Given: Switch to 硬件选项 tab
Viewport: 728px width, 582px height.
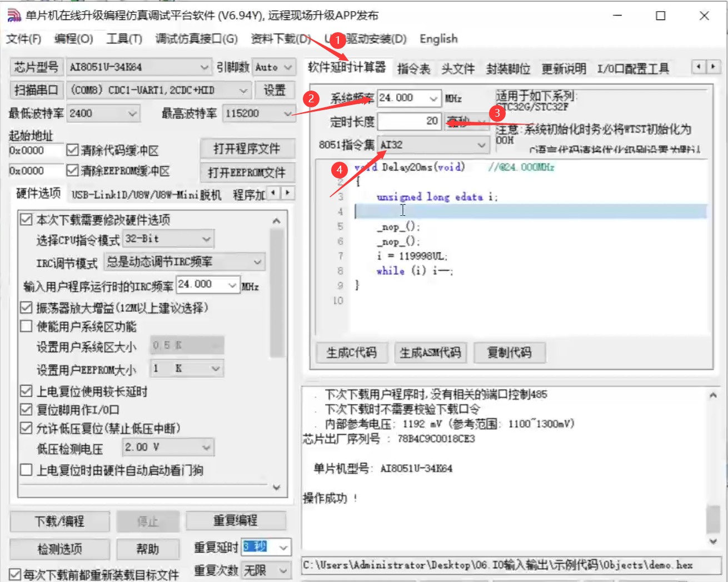Looking at the screenshot, I should (x=38, y=193).
